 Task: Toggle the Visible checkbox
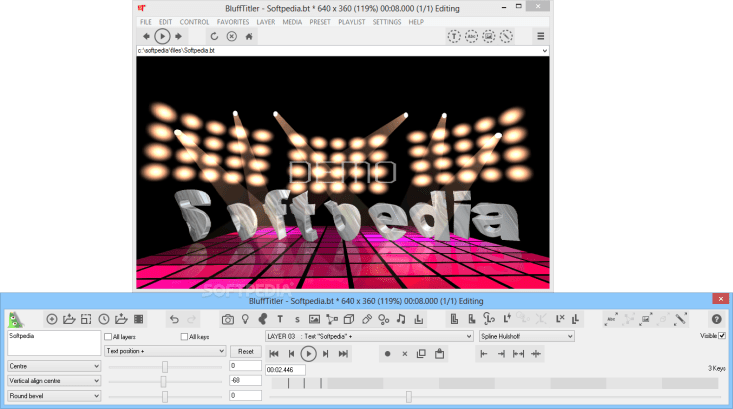point(722,336)
